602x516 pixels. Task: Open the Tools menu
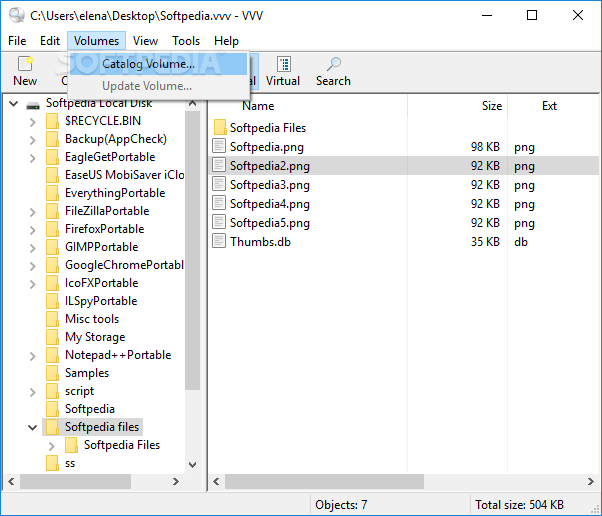tap(186, 41)
